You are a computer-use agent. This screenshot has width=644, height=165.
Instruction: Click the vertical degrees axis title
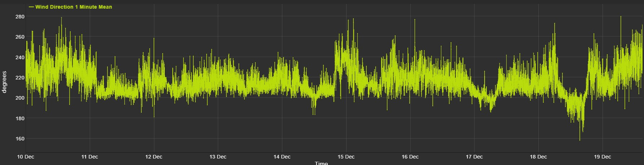pyautogui.click(x=5, y=82)
